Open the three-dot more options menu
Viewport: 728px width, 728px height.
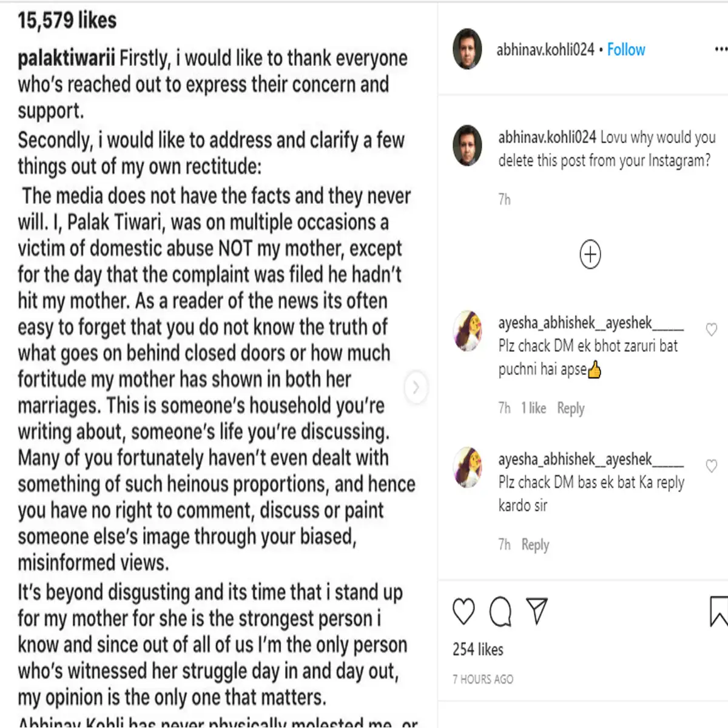coord(720,49)
